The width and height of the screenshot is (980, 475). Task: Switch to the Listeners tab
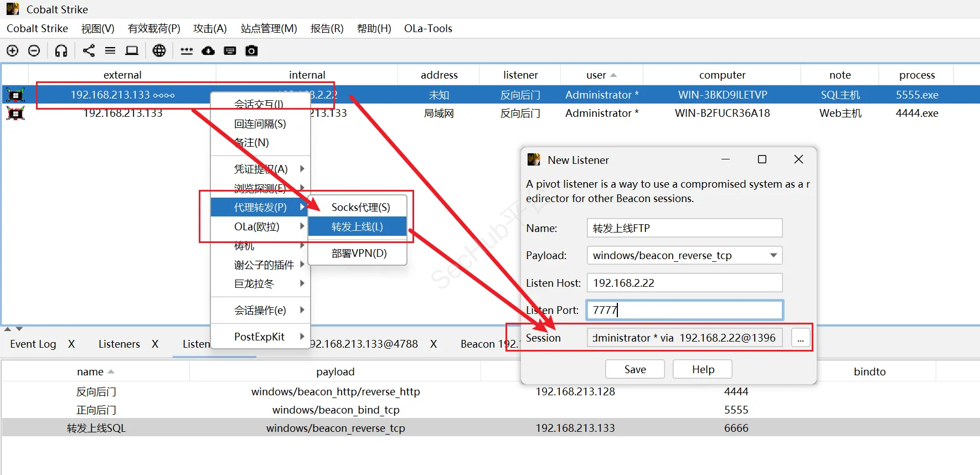point(119,344)
